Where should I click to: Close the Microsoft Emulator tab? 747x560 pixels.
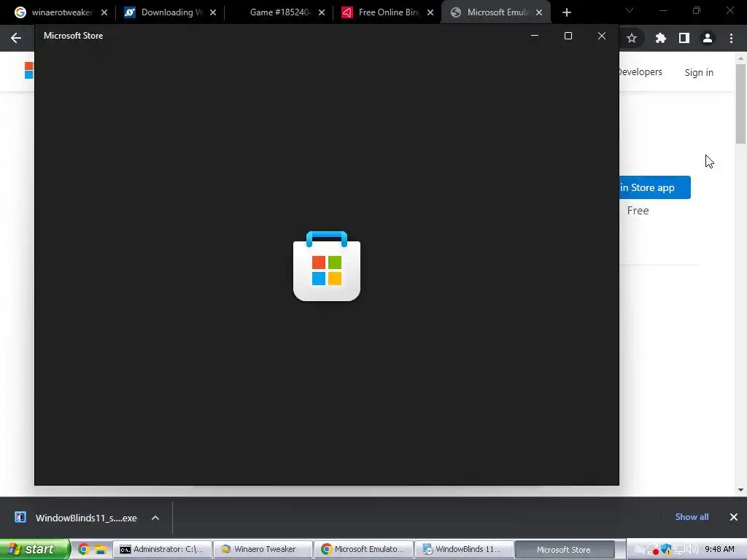point(539,12)
